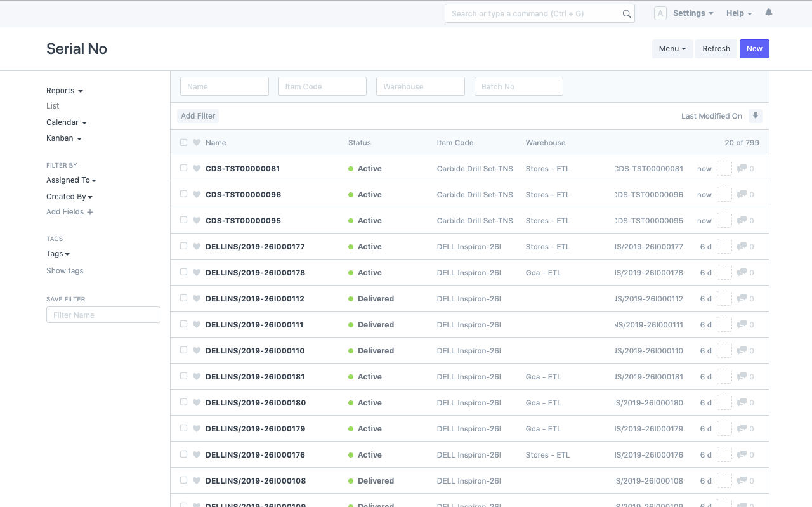
Task: Open the Help menu
Action: pyautogui.click(x=739, y=13)
